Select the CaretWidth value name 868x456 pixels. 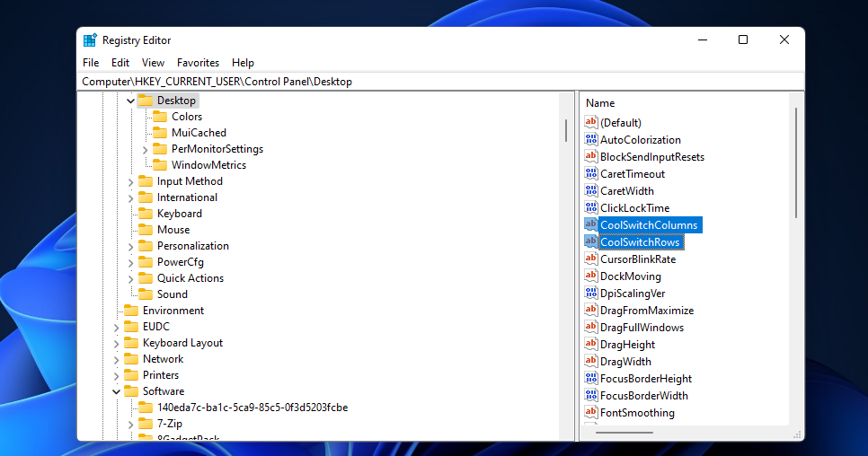626,190
